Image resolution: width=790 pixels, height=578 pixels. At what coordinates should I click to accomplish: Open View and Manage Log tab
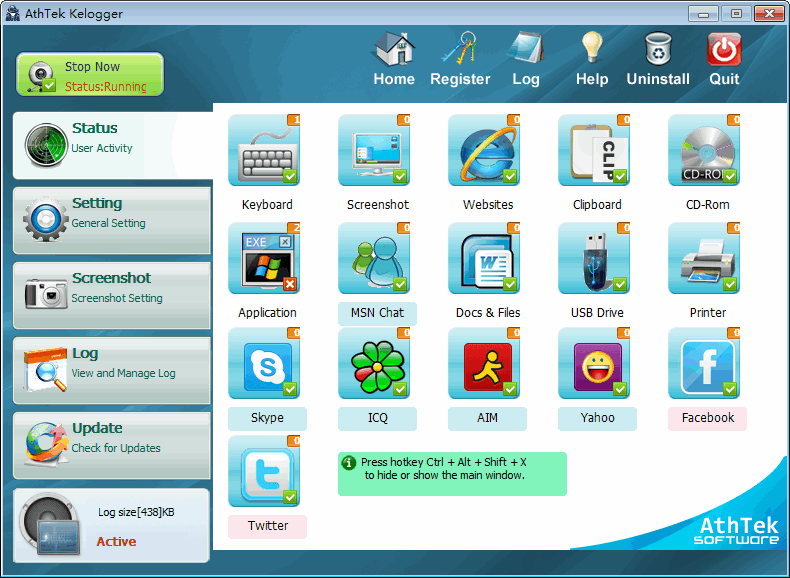point(112,370)
